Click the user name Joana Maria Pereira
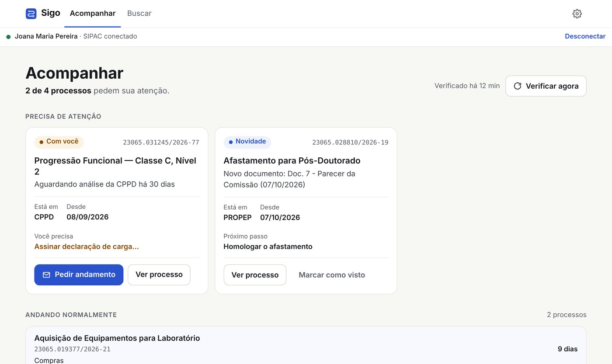Image resolution: width=612 pixels, height=364 pixels. 46,36
